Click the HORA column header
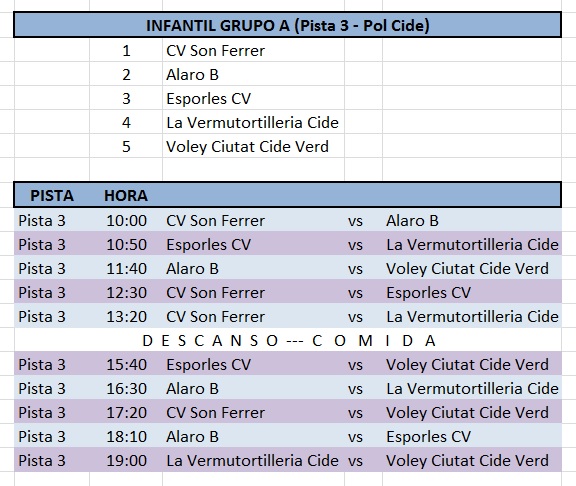This screenshot has width=576, height=486. tap(126, 195)
